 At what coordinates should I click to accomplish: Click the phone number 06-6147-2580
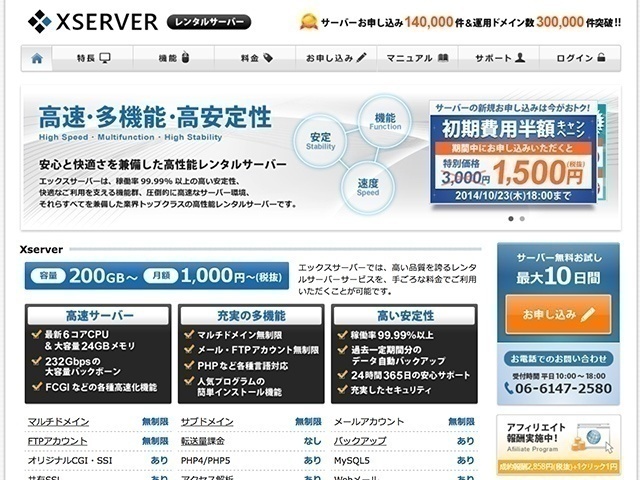563,388
